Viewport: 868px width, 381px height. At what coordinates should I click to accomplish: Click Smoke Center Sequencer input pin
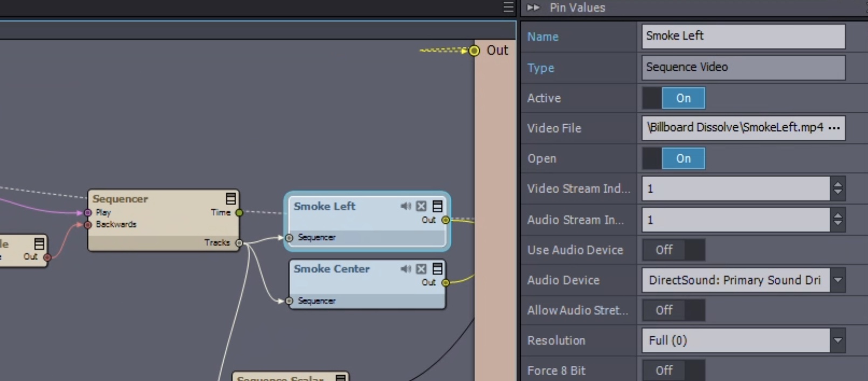point(290,301)
